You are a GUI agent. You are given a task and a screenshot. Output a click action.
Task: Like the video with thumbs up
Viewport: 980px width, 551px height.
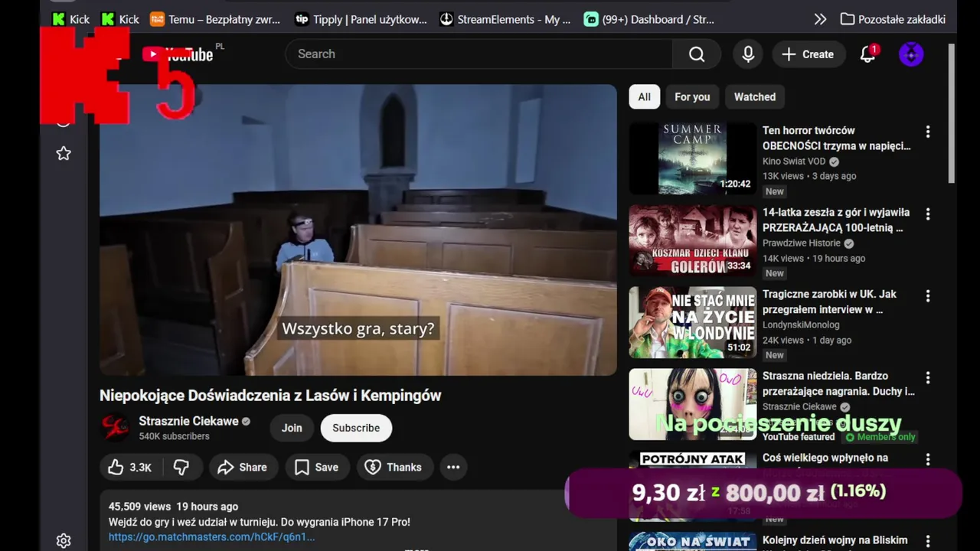(129, 467)
